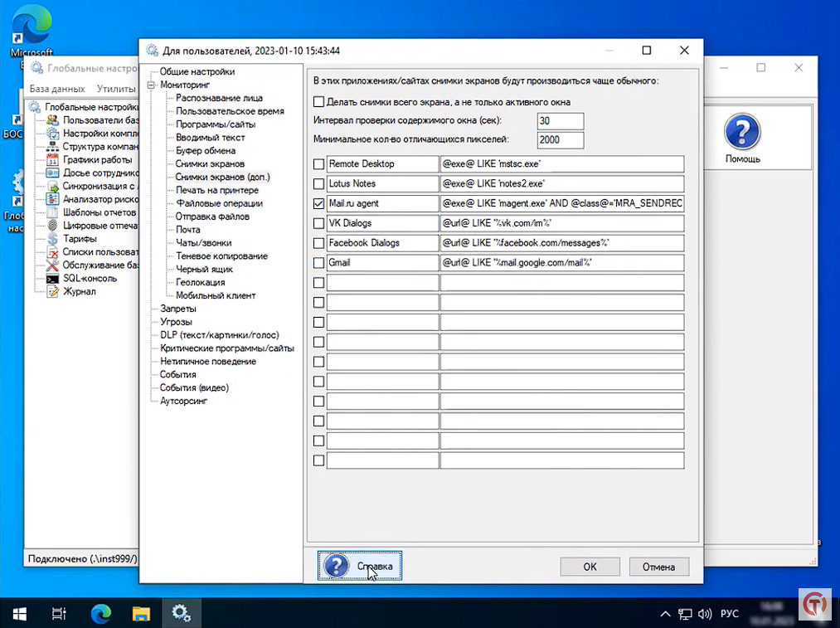Select Теневое копирование tree item
Screen dimensions: 840x628
tap(221, 256)
